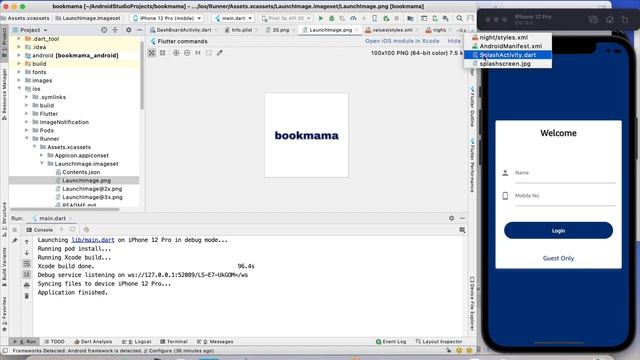Click the Hide link in Flutter commands
Image resolution: width=640 pixels, height=360 pixels.
[x=454, y=41]
